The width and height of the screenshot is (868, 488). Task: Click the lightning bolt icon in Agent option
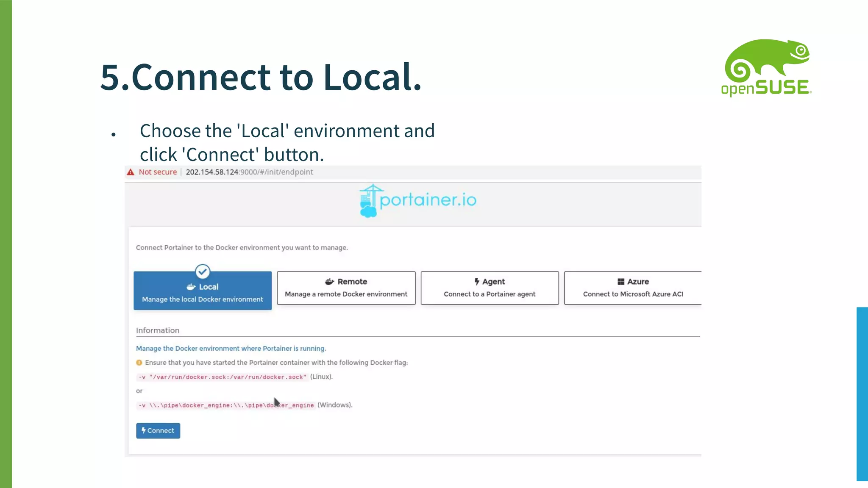point(477,282)
